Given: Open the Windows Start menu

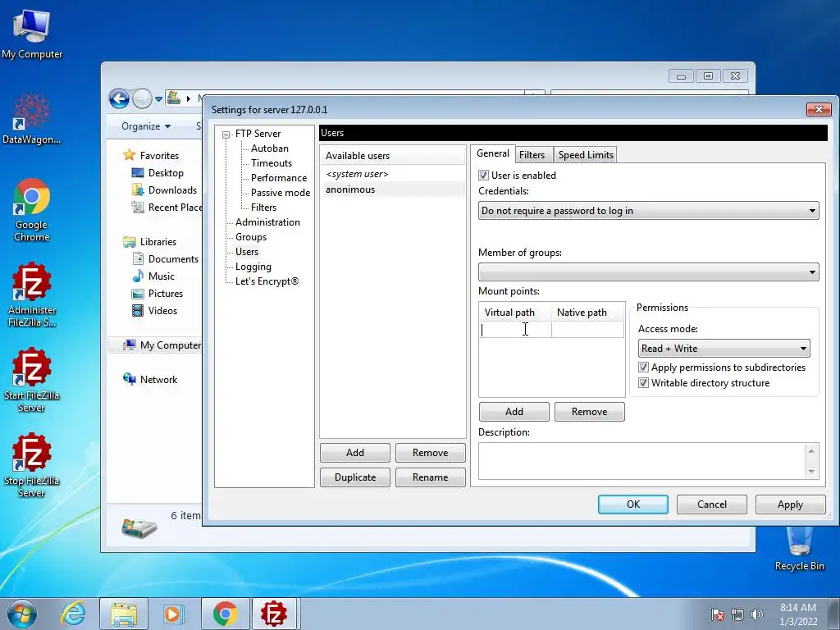Looking at the screenshot, I should click(x=22, y=614).
